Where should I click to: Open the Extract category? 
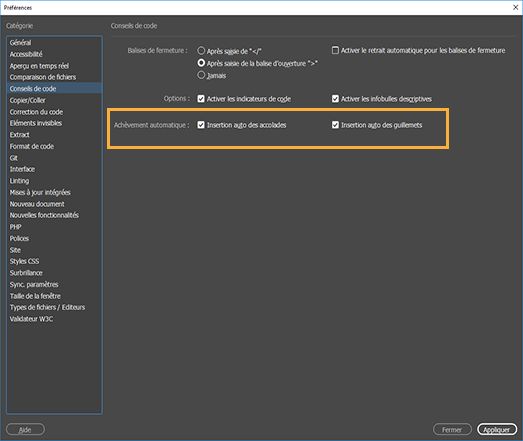pos(54,135)
